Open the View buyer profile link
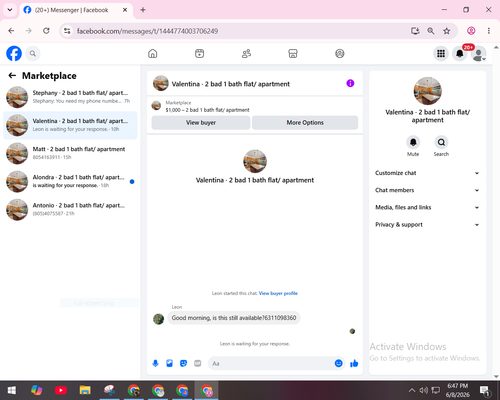Image resolution: width=500 pixels, height=400 pixels. 278,293
